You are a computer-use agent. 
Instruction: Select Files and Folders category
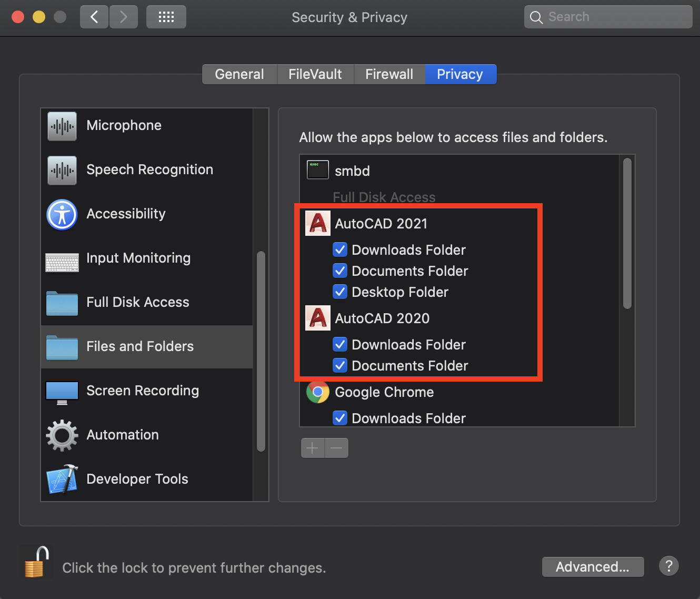(x=147, y=346)
